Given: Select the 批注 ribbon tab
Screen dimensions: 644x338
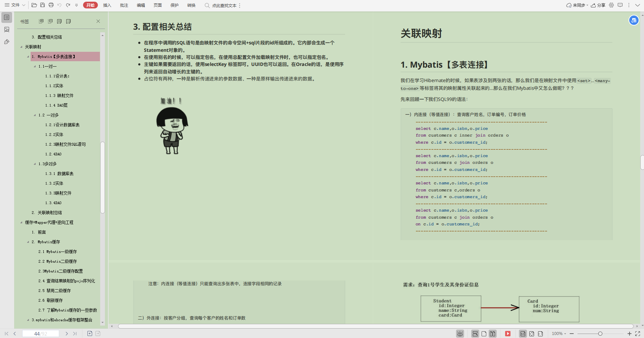Looking at the screenshot, I should pyautogui.click(x=124, y=5).
